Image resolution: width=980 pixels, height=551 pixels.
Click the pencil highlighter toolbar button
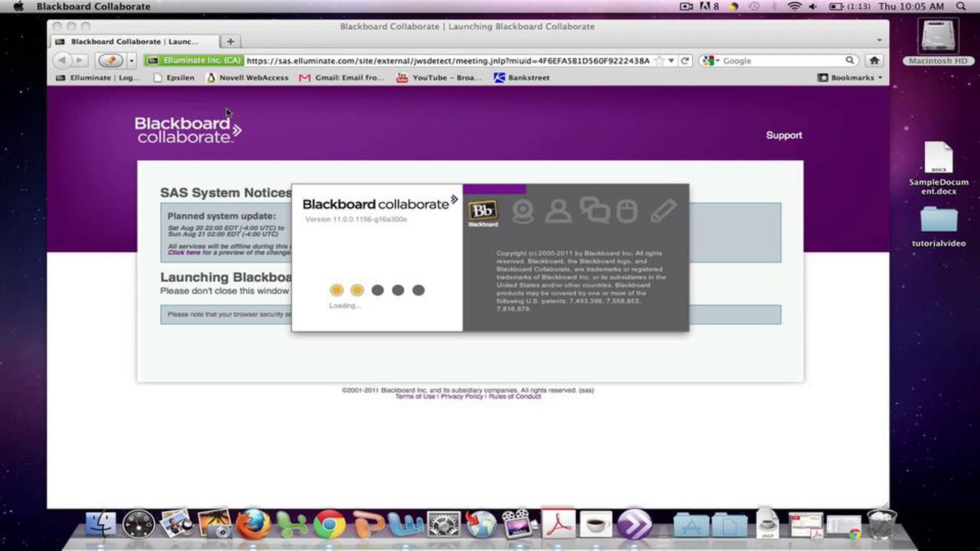pyautogui.click(x=110, y=61)
